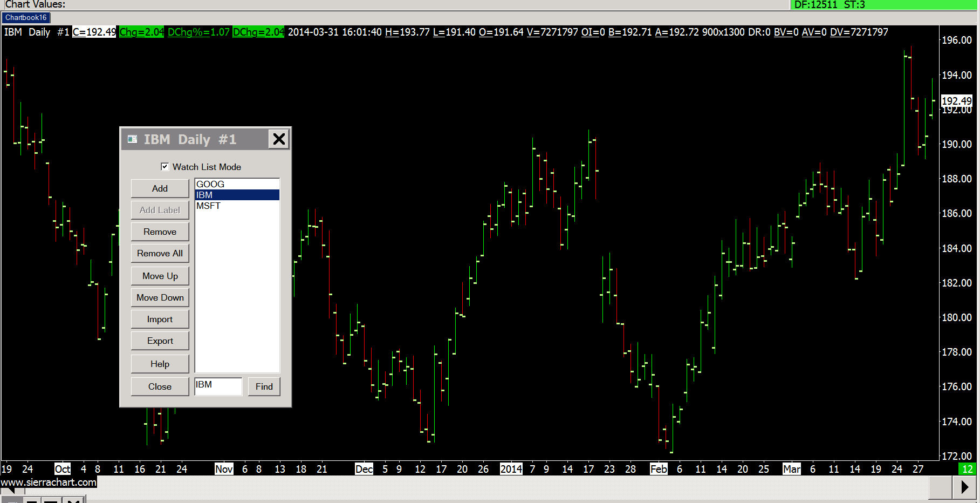This screenshot has width=980, height=503.
Task: Click the L=191.40 low value
Action: coord(454,32)
